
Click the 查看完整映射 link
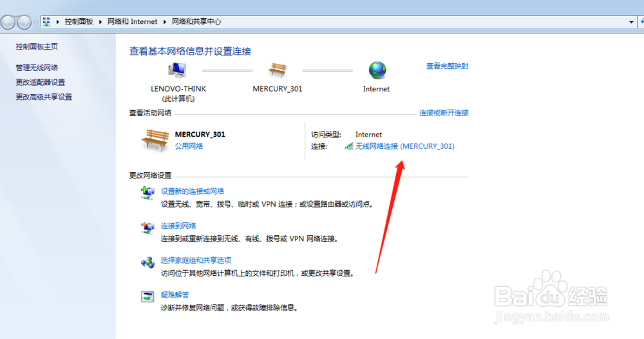point(448,66)
